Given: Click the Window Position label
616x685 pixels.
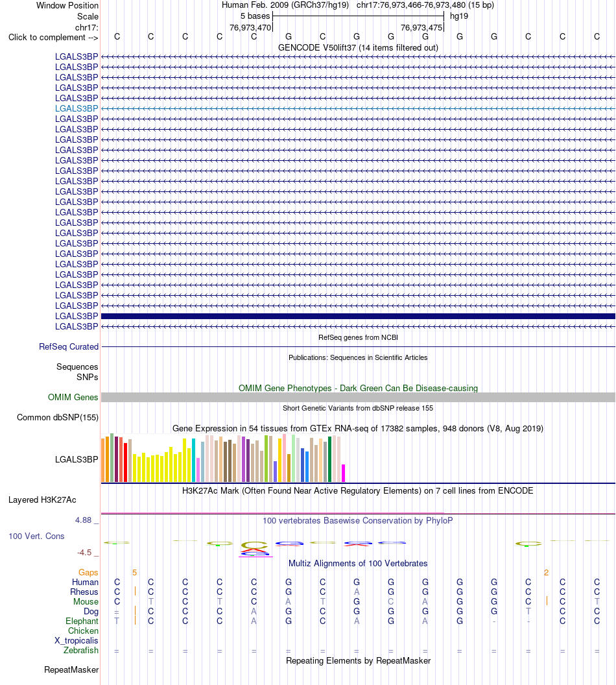Looking at the screenshot, I should point(67,5).
